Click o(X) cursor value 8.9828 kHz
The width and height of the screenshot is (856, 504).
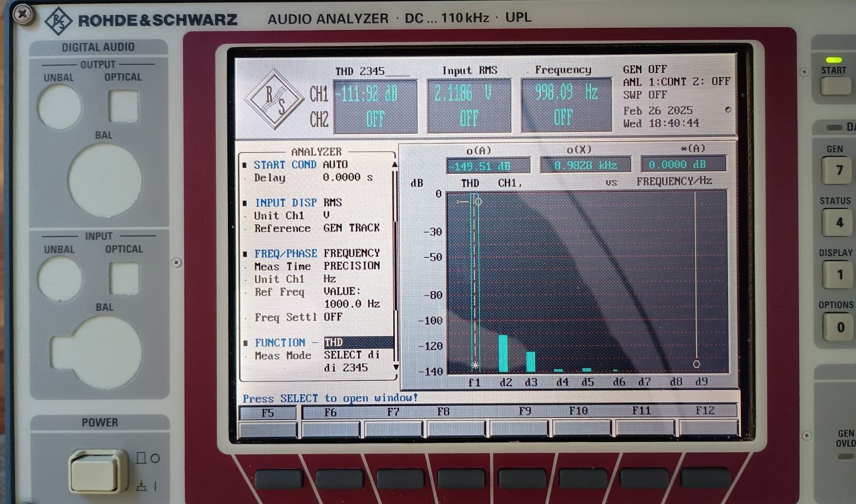(585, 165)
